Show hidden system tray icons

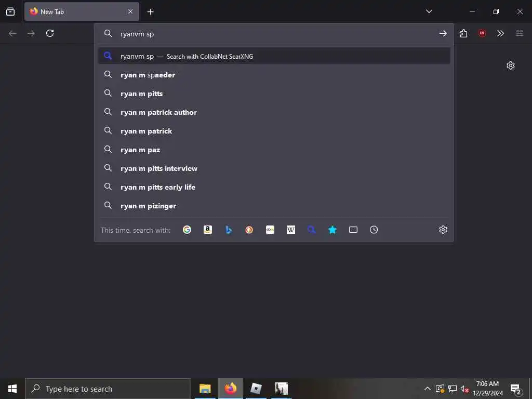pos(428,389)
